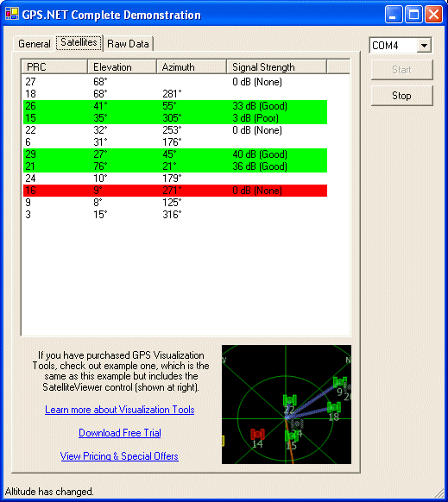Viewport: 448px width, 502px height.
Task: Select the Satellites tab
Action: coord(79,42)
